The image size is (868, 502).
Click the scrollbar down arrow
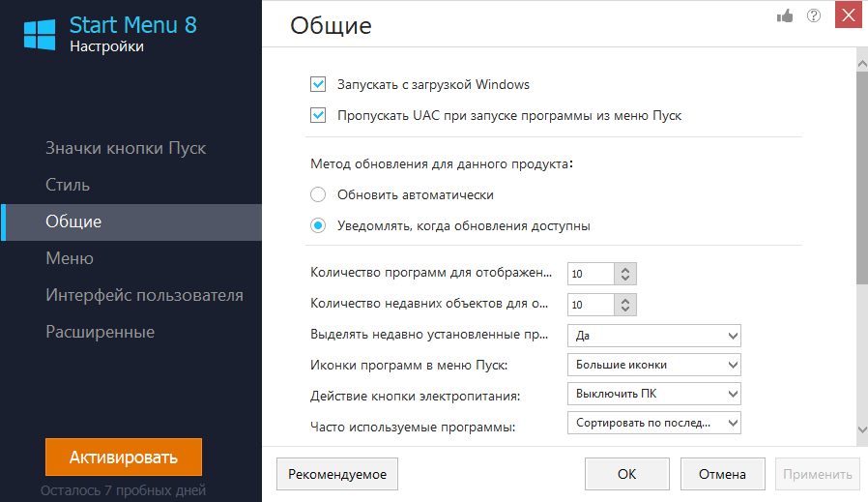pyautogui.click(x=862, y=429)
